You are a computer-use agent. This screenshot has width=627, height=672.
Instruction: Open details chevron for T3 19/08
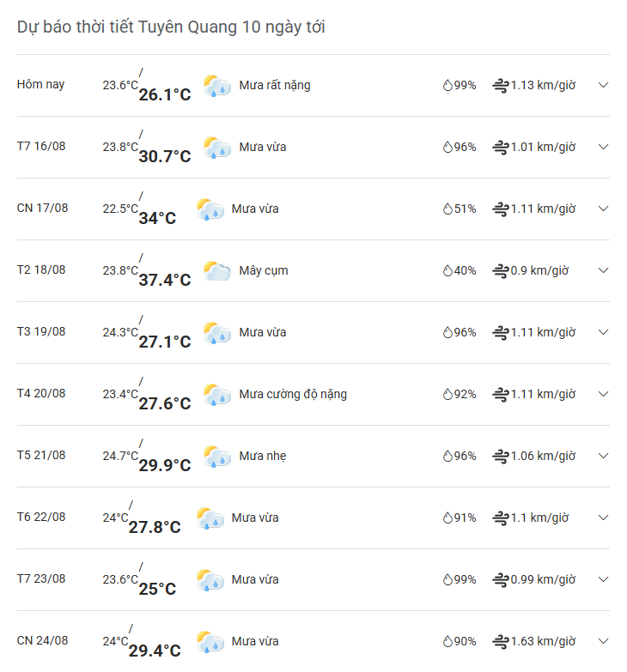click(x=603, y=332)
